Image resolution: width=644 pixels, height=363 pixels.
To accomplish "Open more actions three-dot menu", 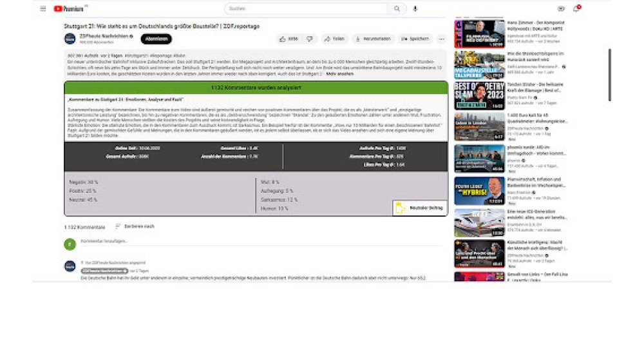I will (x=442, y=39).
